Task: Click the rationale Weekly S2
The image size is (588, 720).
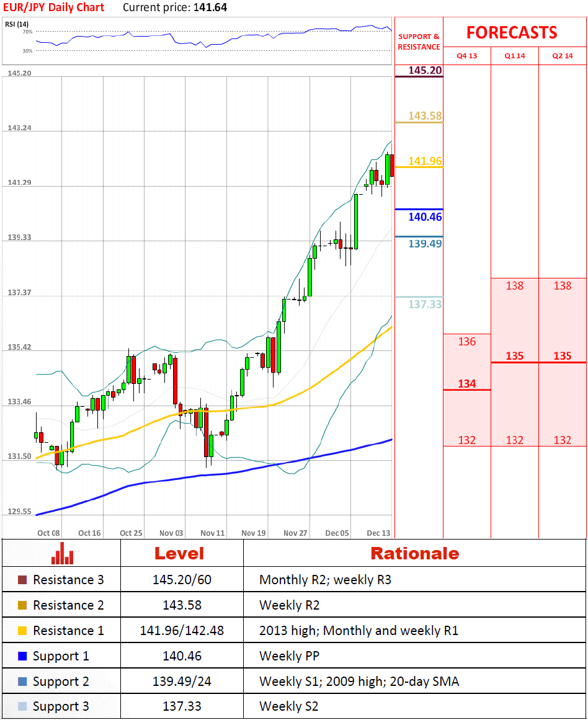Action: pos(289,706)
